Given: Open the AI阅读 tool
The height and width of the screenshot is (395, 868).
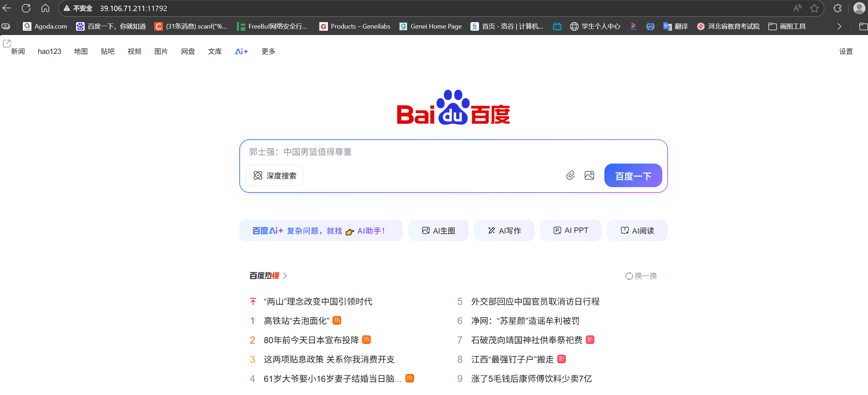Looking at the screenshot, I should [x=637, y=230].
